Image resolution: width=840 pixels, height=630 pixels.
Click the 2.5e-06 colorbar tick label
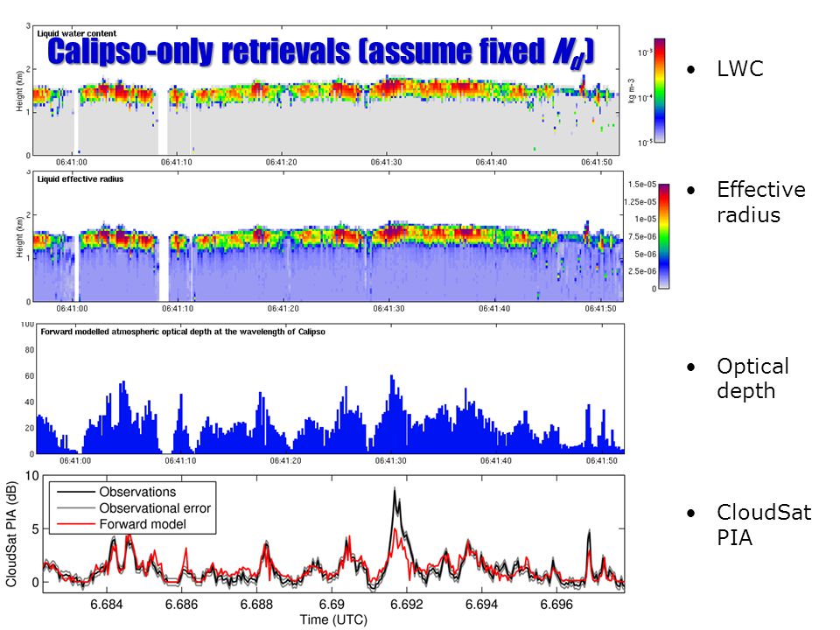pyautogui.click(x=641, y=271)
